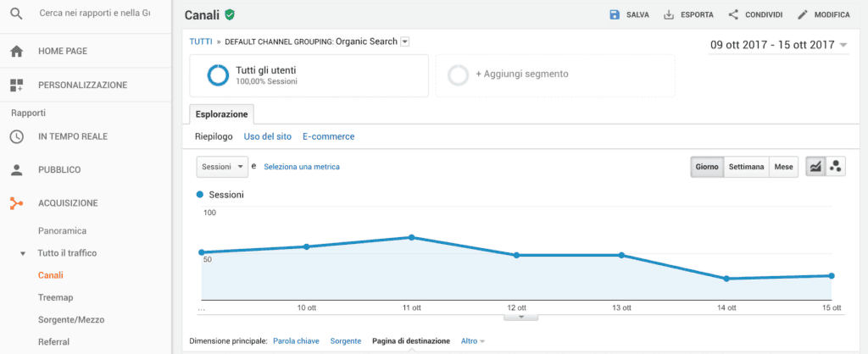
Task: Open the Organic Search grouping dropdown
Action: coord(404,41)
